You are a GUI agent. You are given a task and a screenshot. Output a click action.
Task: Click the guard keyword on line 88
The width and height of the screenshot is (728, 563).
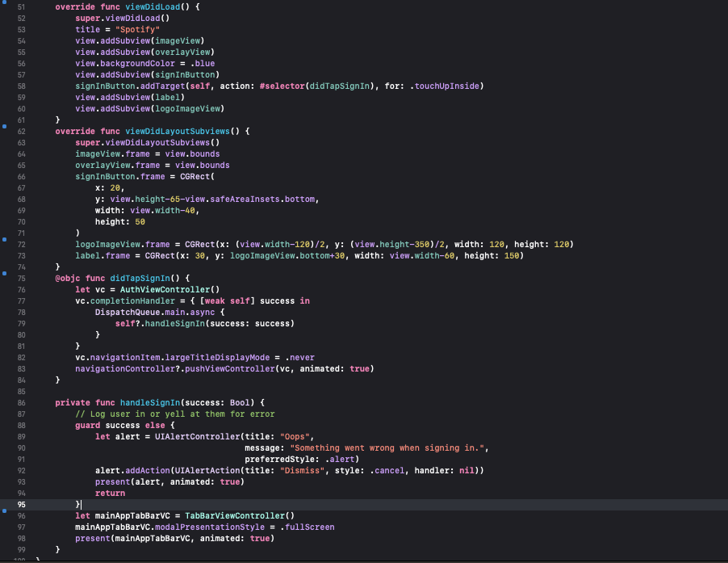(x=87, y=426)
